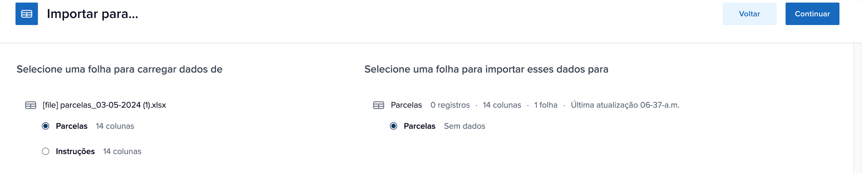Select the Parcelas radio marked Sem dados
Image resolution: width=868 pixels, height=173 pixels.
[x=393, y=126]
